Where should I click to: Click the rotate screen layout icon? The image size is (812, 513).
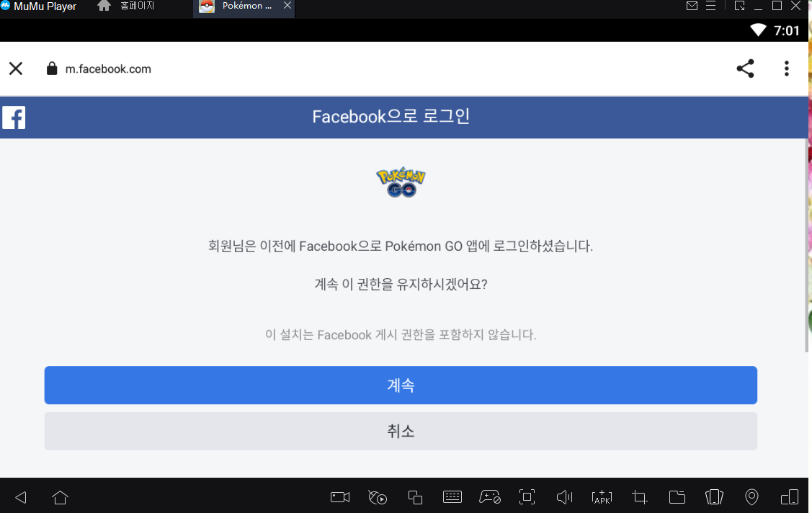tap(790, 497)
